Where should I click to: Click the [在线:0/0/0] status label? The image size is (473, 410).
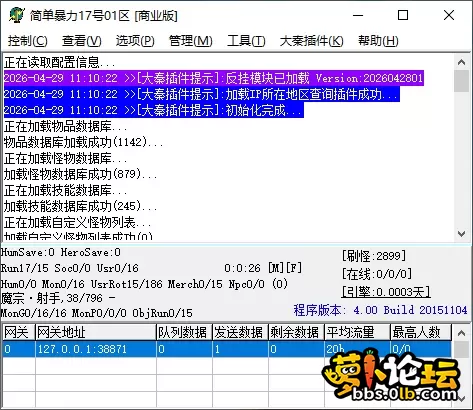click(377, 274)
